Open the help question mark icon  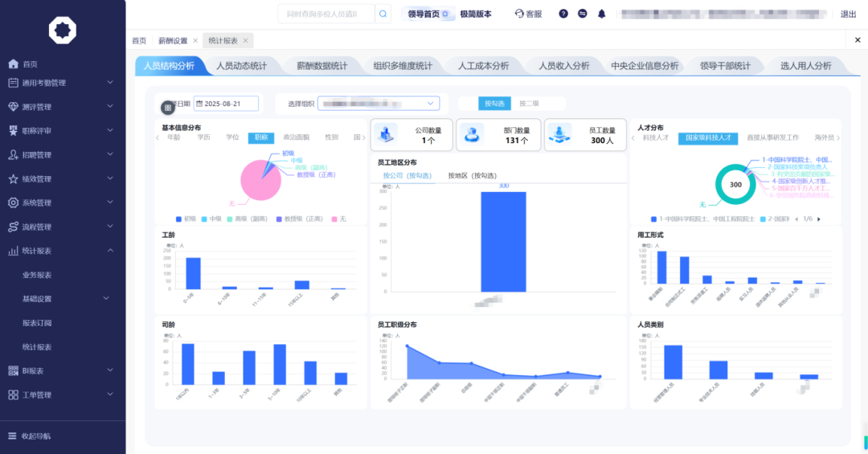click(563, 14)
